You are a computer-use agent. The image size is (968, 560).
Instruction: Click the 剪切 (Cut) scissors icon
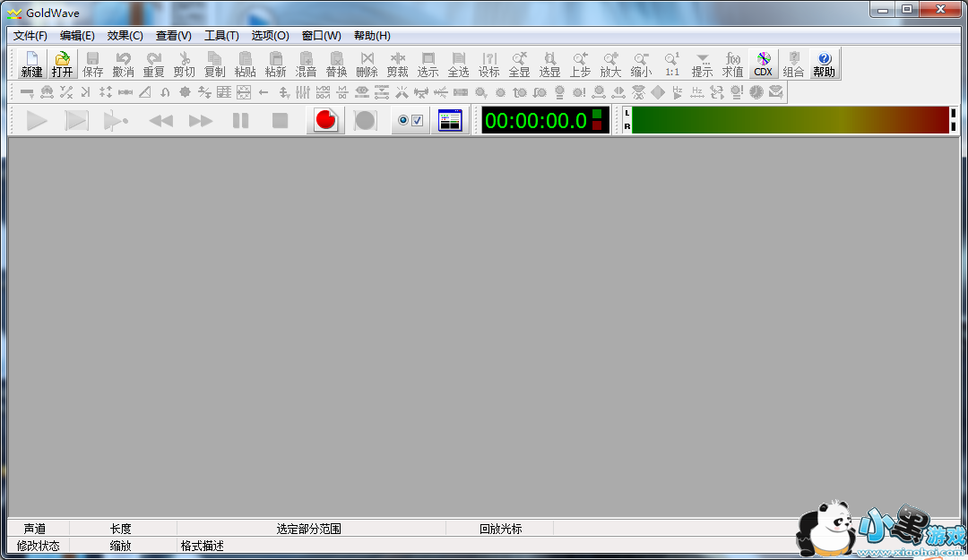point(184,65)
